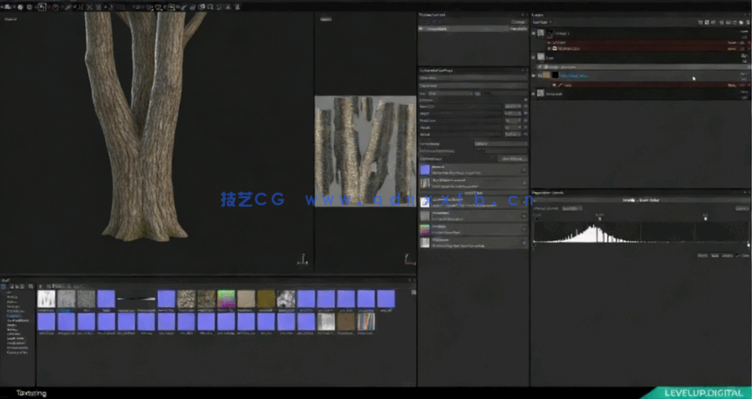Image resolution: width=752 pixels, height=399 pixels.
Task: Pick the rainbow green-magenta texture thumbnail
Action: (226, 299)
